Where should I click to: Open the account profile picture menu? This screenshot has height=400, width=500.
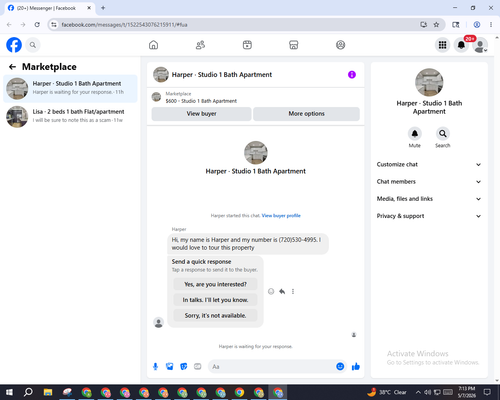click(x=480, y=45)
